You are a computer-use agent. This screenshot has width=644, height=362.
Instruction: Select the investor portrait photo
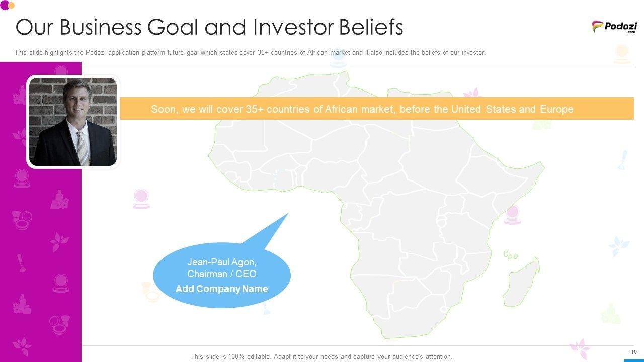73,122
